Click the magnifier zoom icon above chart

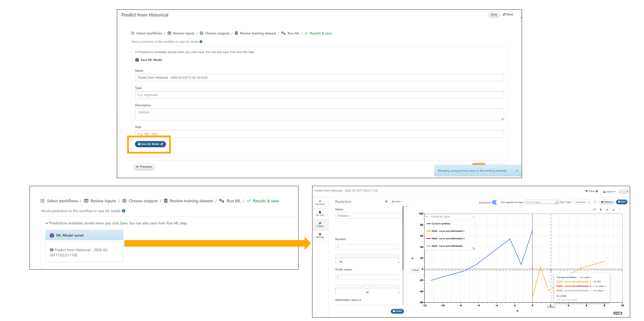pyautogui.click(x=601, y=210)
